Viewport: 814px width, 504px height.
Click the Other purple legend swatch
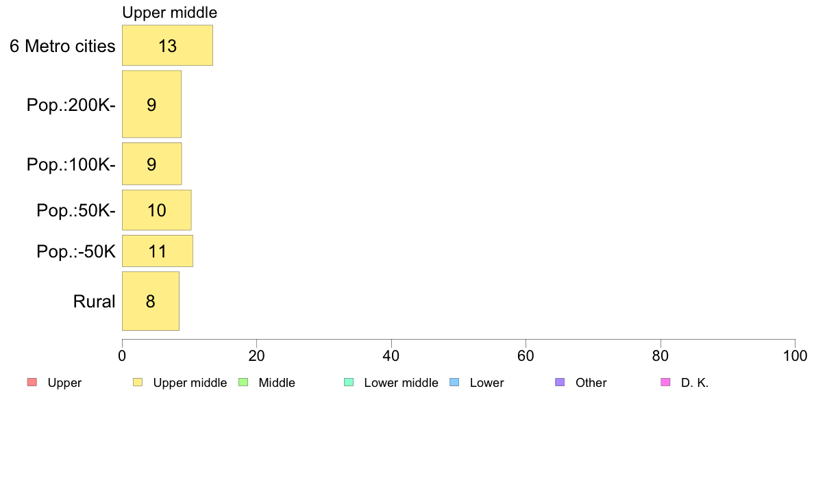(x=560, y=383)
